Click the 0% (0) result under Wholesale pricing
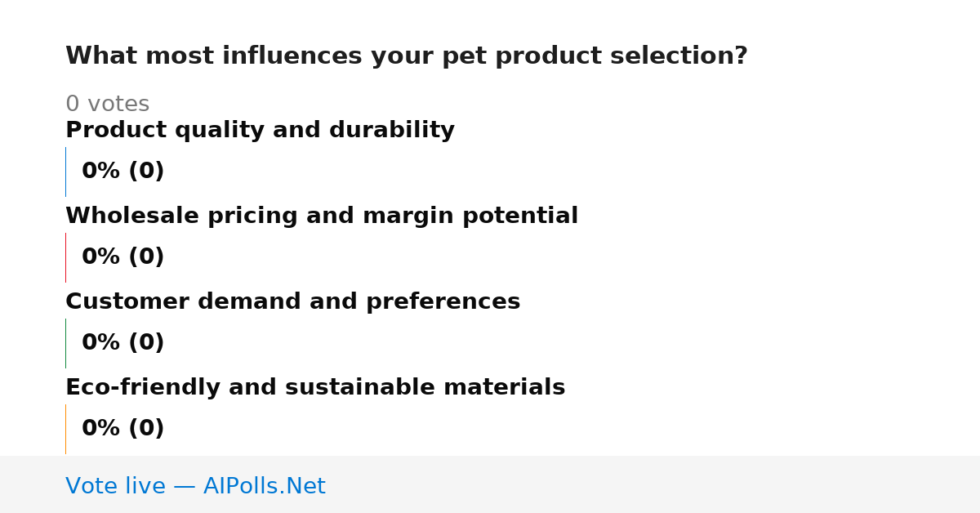The image size is (980, 513). tap(122, 257)
